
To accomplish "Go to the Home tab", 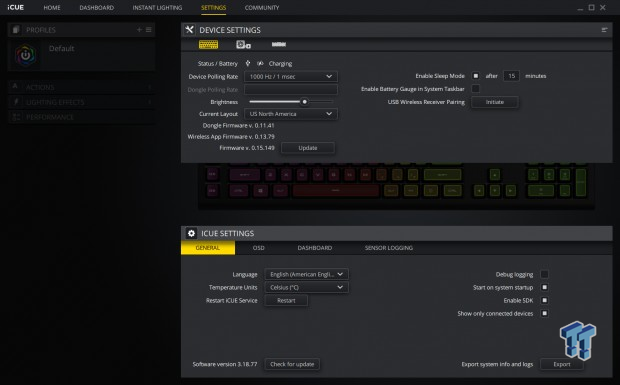I will coord(52,8).
